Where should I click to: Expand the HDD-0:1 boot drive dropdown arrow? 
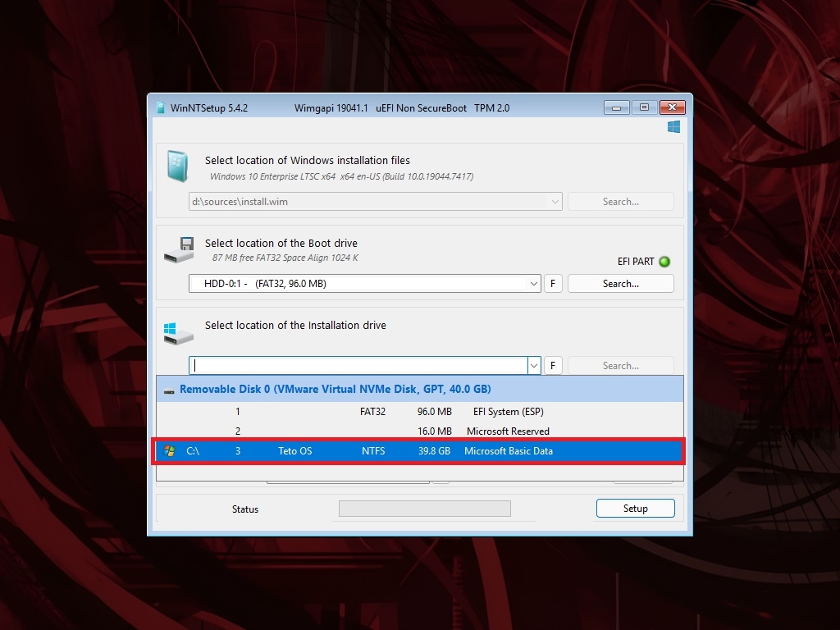pos(533,283)
